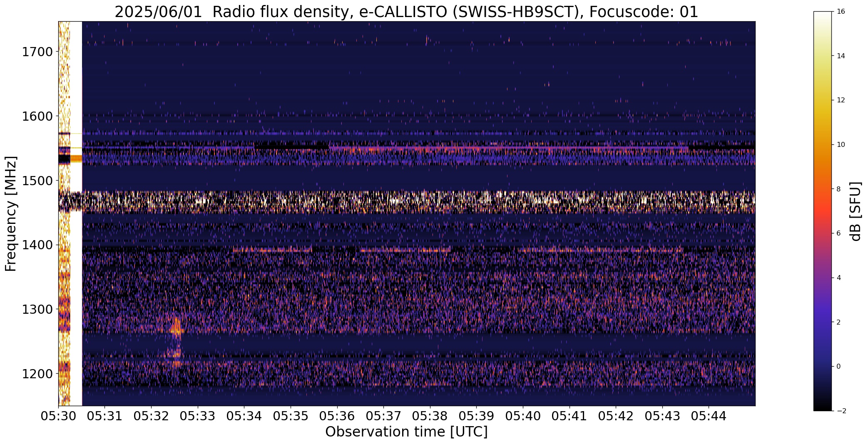Click the colorbar tick label 4
The height and width of the screenshot is (444, 868).
point(838,278)
